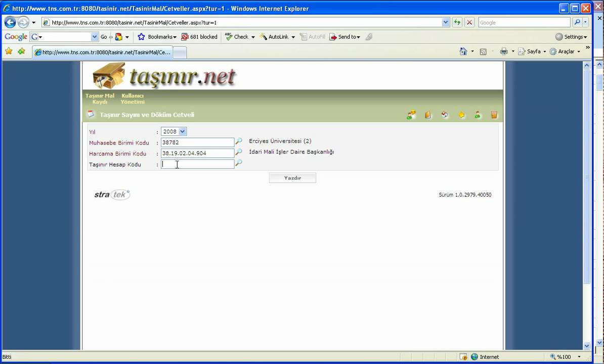Click the empty New Tab button
The width and height of the screenshot is (604, 364).
coord(180,53)
